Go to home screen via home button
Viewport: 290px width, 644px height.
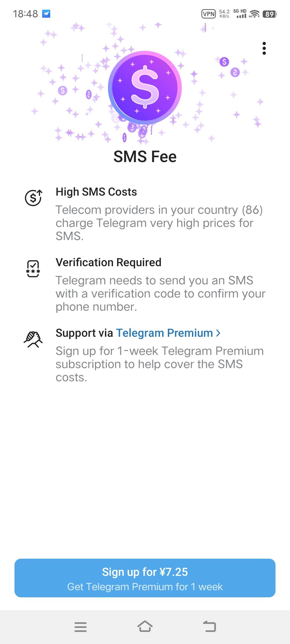pyautogui.click(x=145, y=627)
